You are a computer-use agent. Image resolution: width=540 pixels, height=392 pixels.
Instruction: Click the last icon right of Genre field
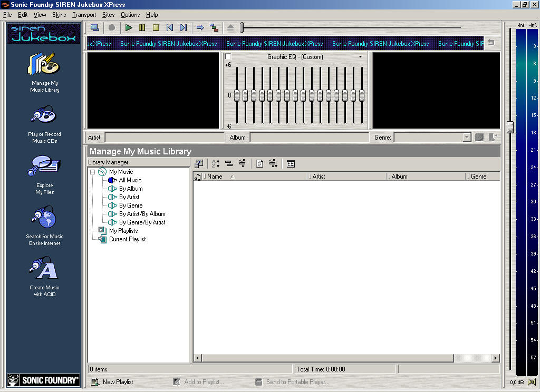pos(493,138)
